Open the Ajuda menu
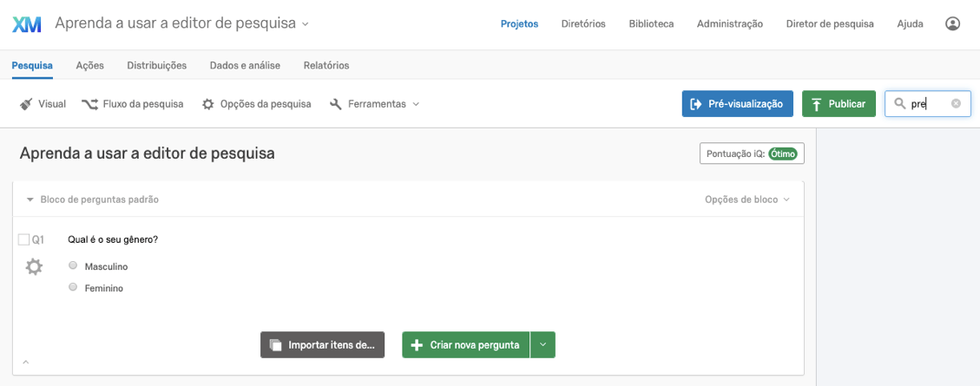The height and width of the screenshot is (386, 980). point(910,24)
